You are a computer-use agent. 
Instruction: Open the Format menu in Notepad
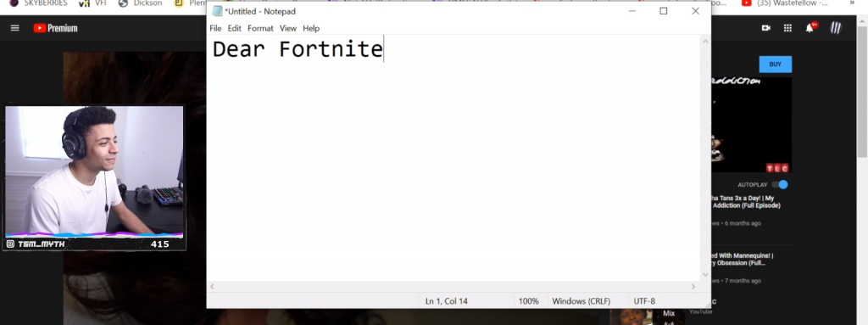pos(260,28)
